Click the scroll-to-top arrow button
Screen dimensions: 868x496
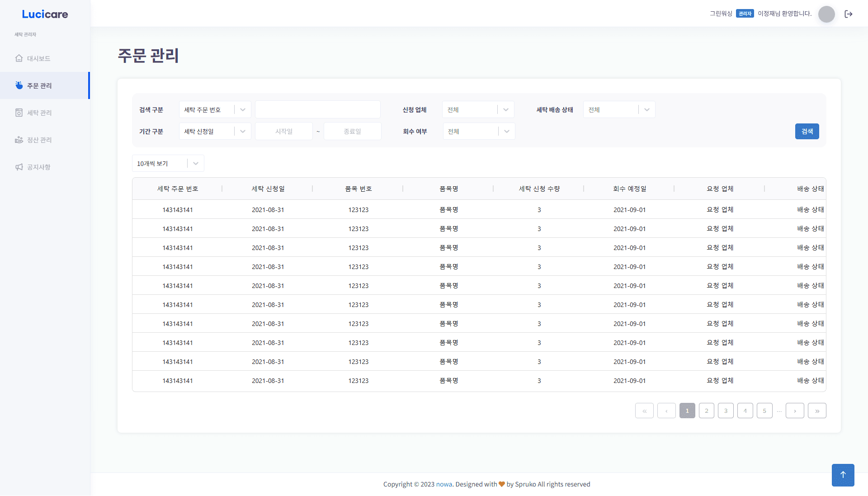point(843,475)
